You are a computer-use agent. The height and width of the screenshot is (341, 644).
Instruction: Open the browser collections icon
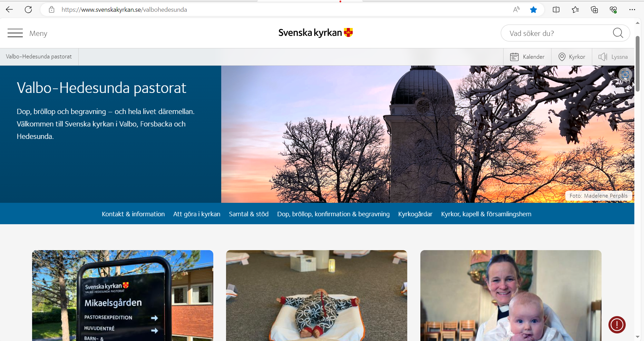[594, 10]
